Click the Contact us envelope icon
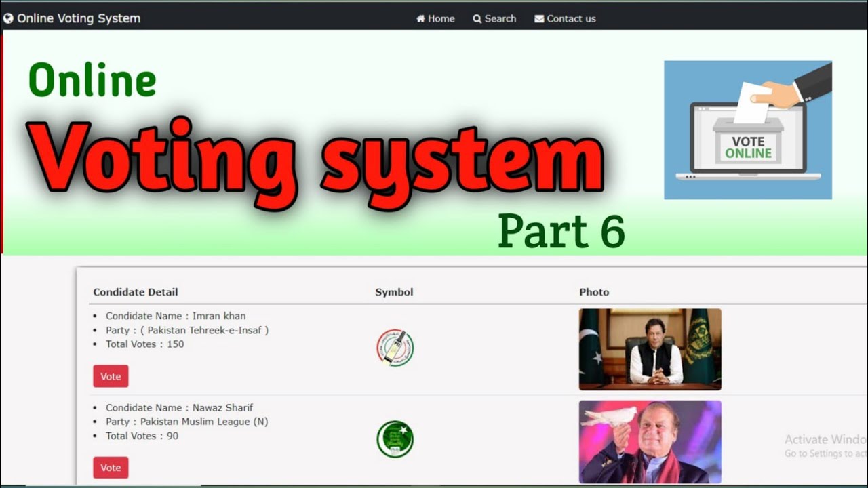Screen dimensions: 868x488 pos(539,18)
